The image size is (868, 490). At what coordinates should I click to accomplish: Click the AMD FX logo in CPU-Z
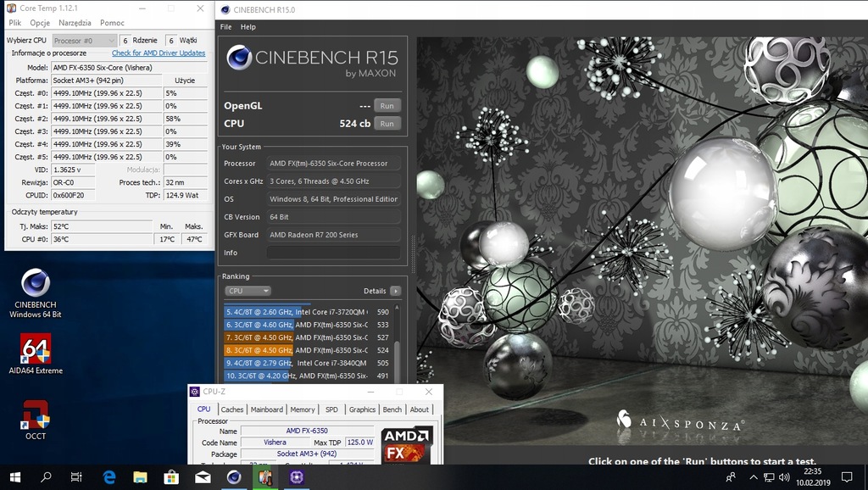(x=406, y=445)
